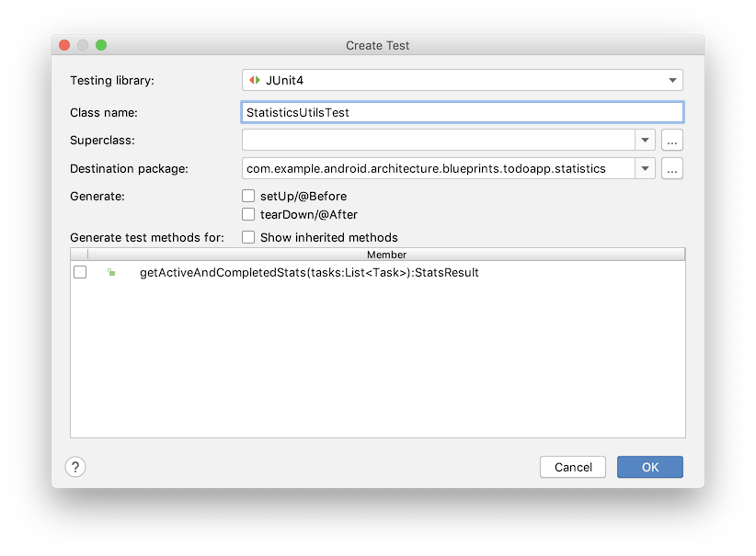Open help with the question mark button
Screen dimensions: 756x556
pyautogui.click(x=75, y=467)
